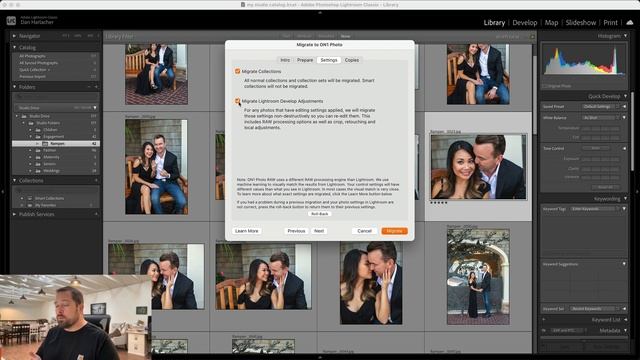The width and height of the screenshot is (640, 360).
Task: Switch to the Intro tab
Action: (285, 60)
